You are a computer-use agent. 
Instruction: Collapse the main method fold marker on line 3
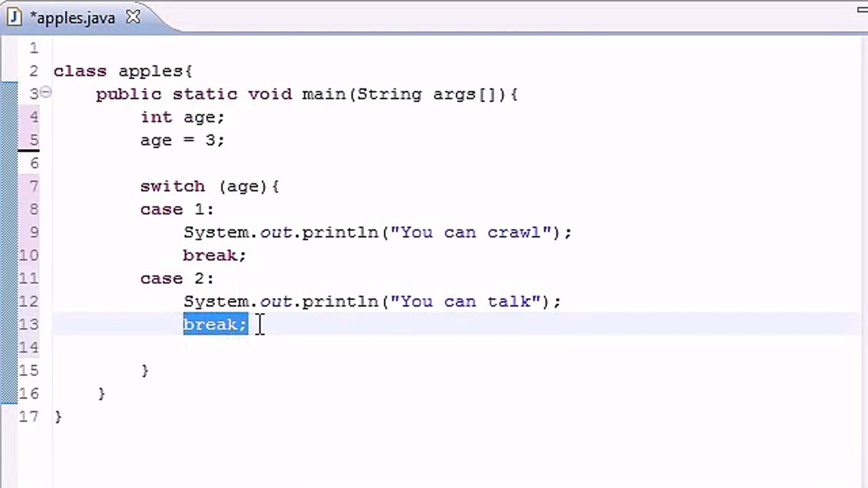coord(46,92)
